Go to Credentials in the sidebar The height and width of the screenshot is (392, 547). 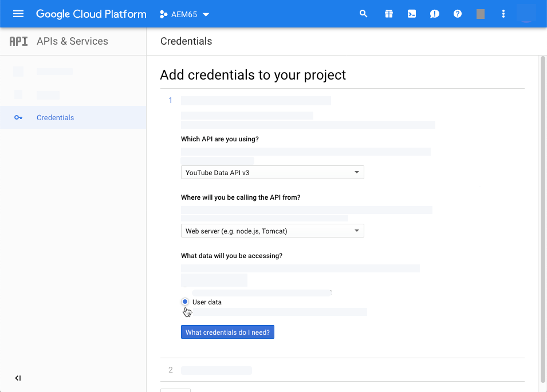tap(55, 118)
